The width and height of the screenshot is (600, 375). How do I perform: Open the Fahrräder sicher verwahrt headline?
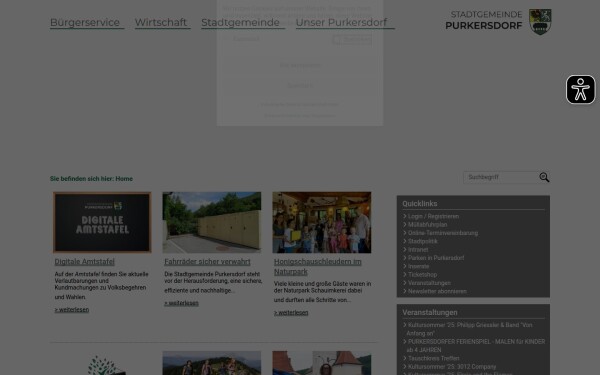click(x=207, y=262)
